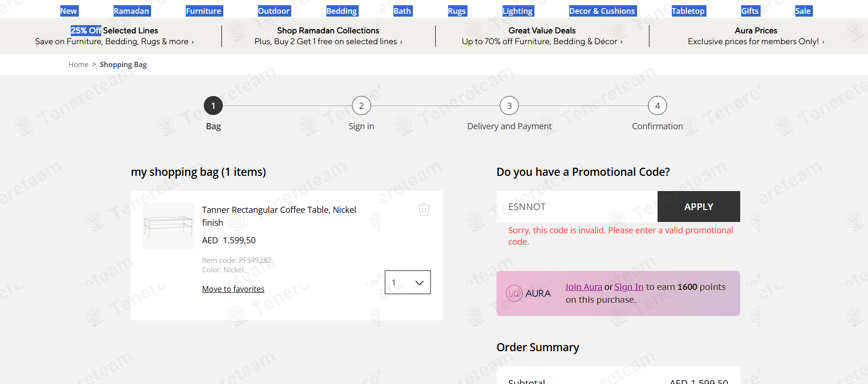Screen dimensions: 868x384
Task: Focus the promotional code field containing ESNNOT
Action: coord(577,207)
